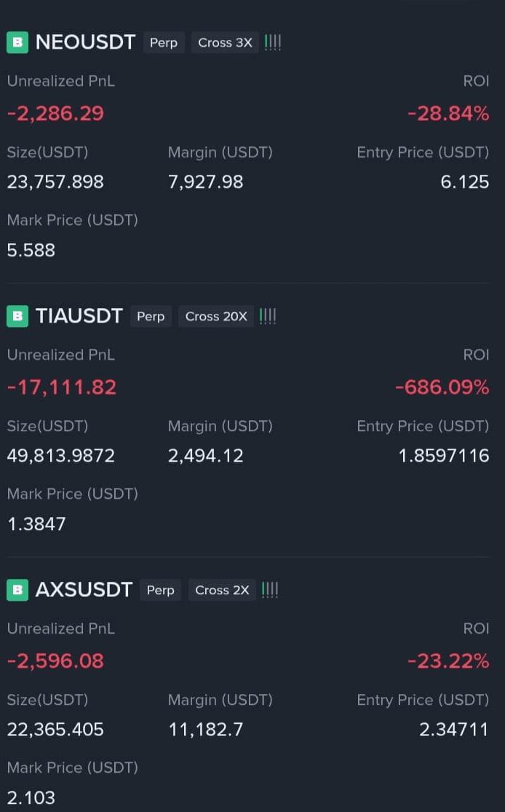Tap the NEOUSDT -28.84% ROI value
This screenshot has height=812, width=505.
[448, 114]
